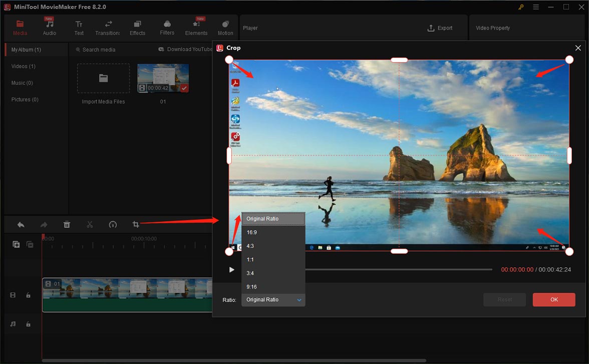The height and width of the screenshot is (364, 589).
Task: Click the top-center crop edge handle
Action: tap(399, 60)
